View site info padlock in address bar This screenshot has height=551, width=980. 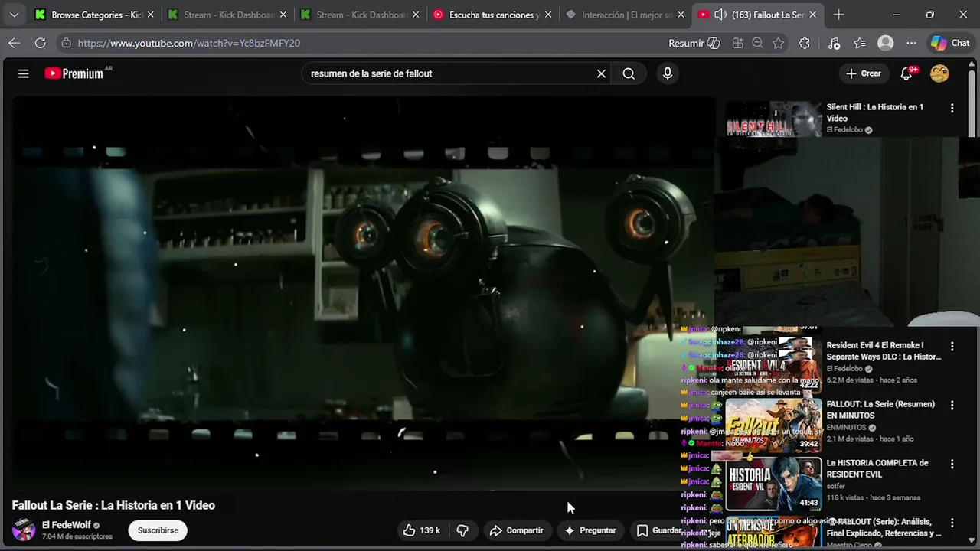(x=67, y=43)
